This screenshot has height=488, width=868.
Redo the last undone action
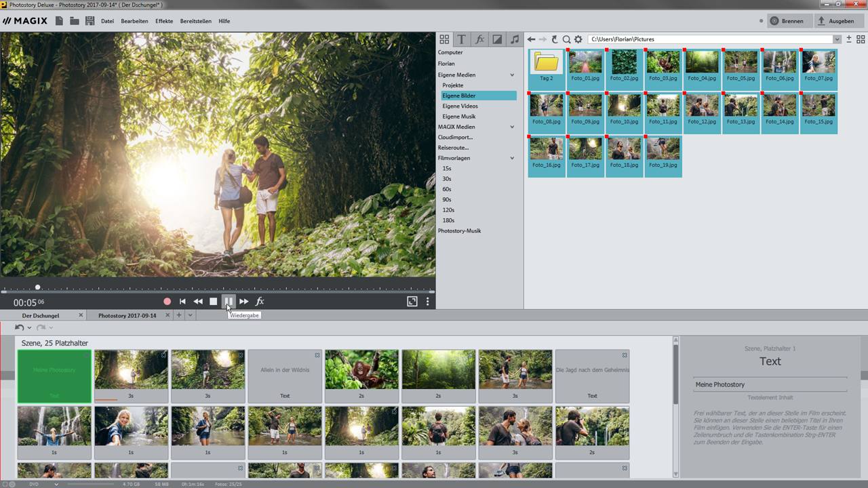[x=41, y=327]
